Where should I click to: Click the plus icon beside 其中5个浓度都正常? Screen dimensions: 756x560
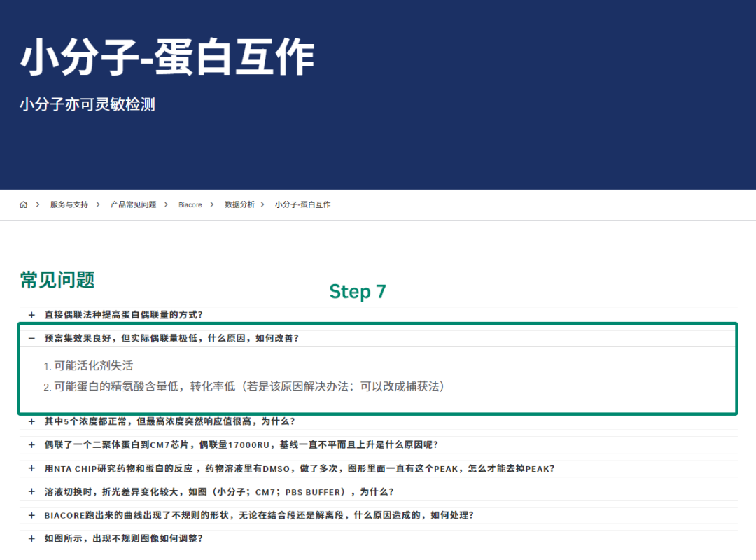(31, 421)
